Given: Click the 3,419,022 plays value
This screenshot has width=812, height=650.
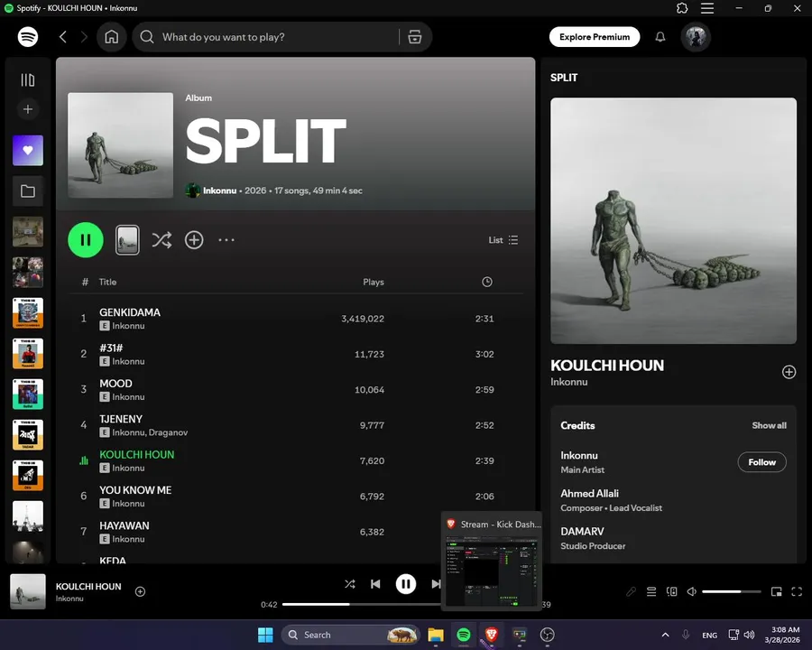Looking at the screenshot, I should (363, 319).
